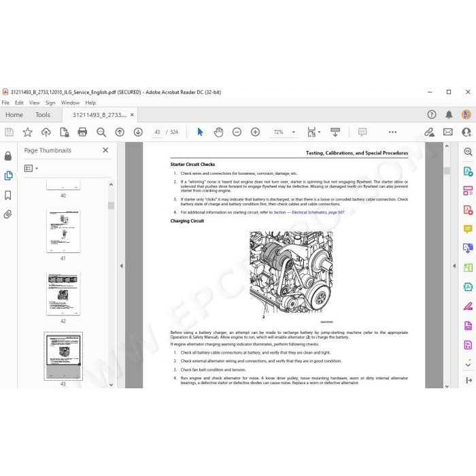
Task: Zoom in with plus button
Action: (x=255, y=132)
